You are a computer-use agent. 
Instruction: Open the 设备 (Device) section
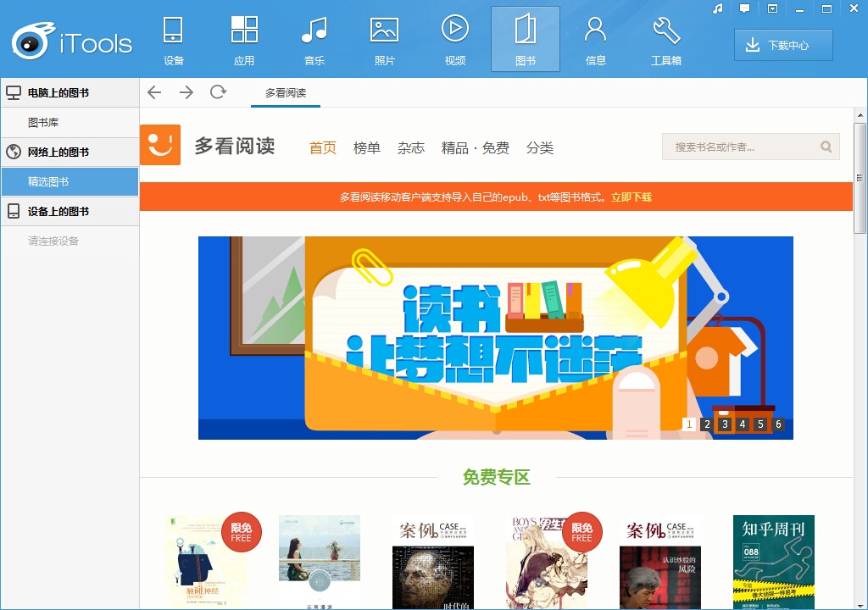(x=173, y=39)
